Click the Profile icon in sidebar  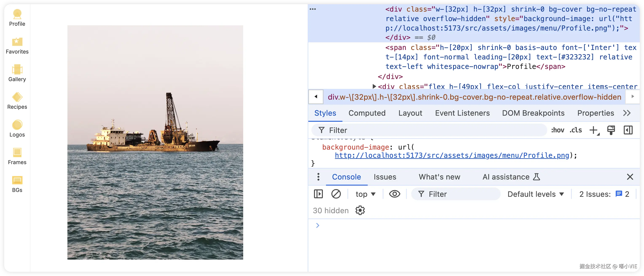[17, 14]
